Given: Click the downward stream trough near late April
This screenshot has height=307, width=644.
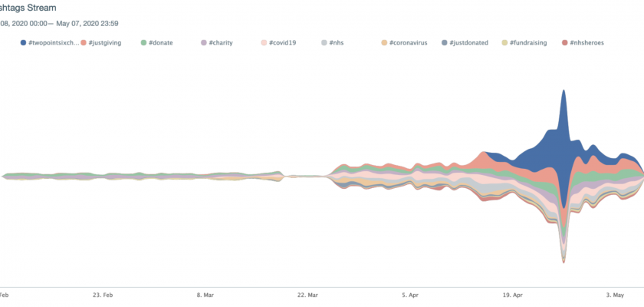Looking at the screenshot, I should 563,253.
